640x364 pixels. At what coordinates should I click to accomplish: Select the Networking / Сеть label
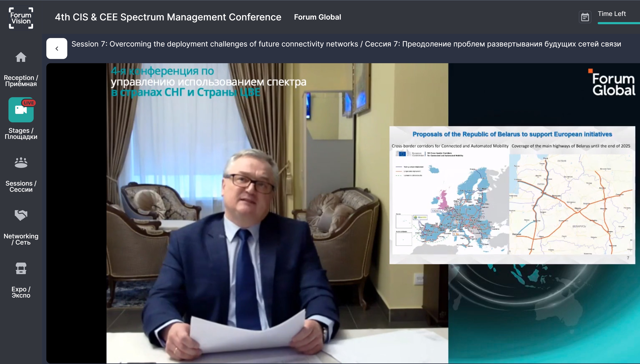[21, 239]
